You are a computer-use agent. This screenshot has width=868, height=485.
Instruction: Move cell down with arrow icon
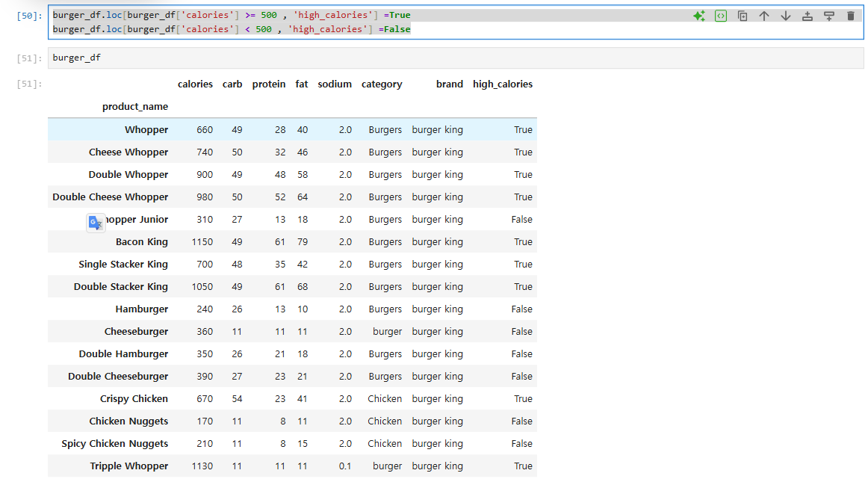(x=786, y=16)
